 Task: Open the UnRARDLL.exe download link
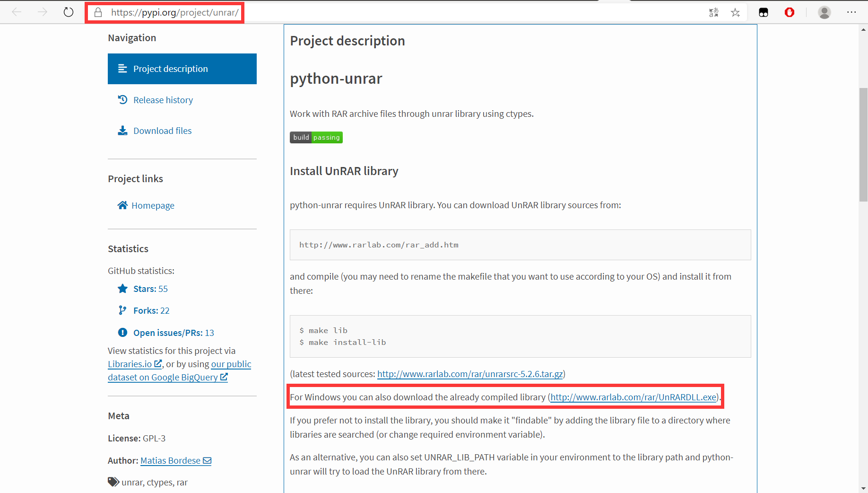coord(634,397)
